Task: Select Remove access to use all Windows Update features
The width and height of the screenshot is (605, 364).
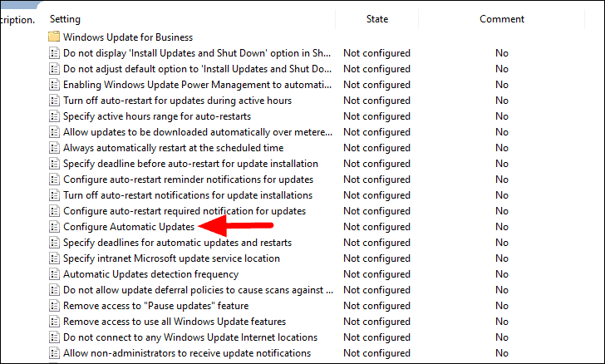Action: pos(175,322)
